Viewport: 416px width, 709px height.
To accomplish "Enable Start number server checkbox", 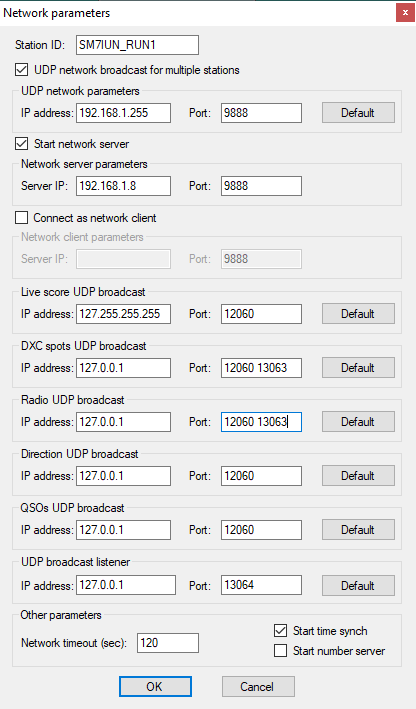I will (280, 651).
